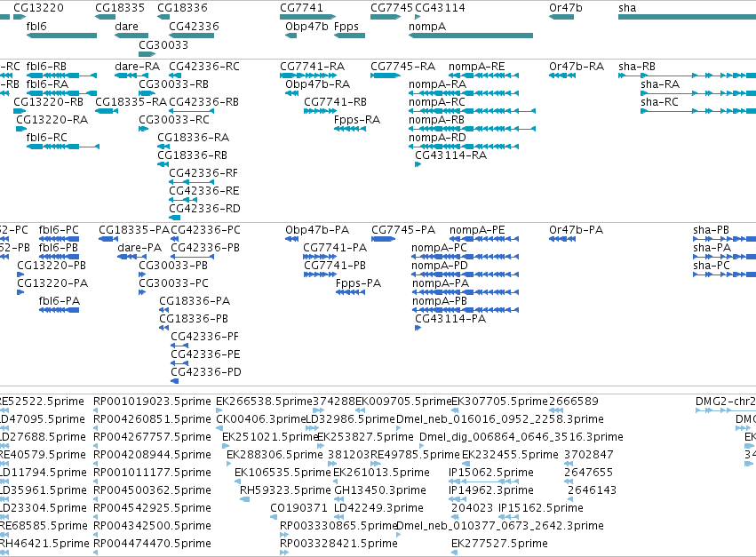Open transcript nompA-RE label
756x557 pixels.
476,67
